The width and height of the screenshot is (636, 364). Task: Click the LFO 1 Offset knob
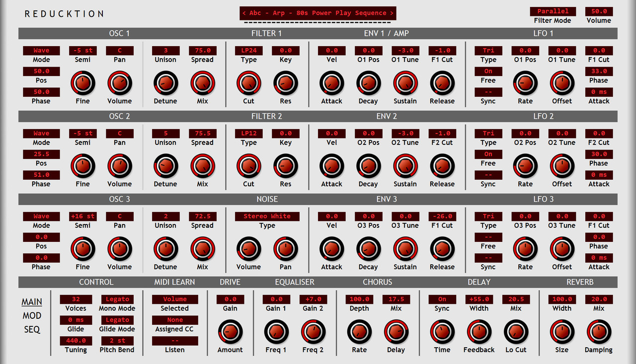[x=562, y=83]
